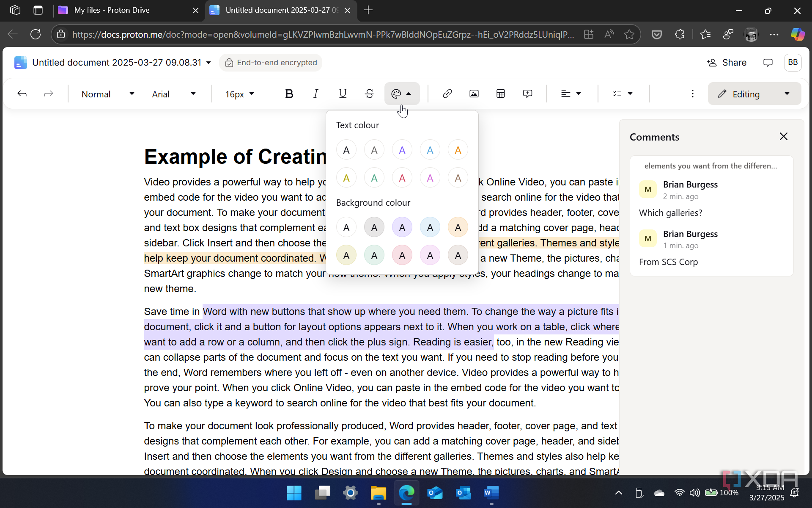
Task: Open Settings gear in the taskbar
Action: 350,493
